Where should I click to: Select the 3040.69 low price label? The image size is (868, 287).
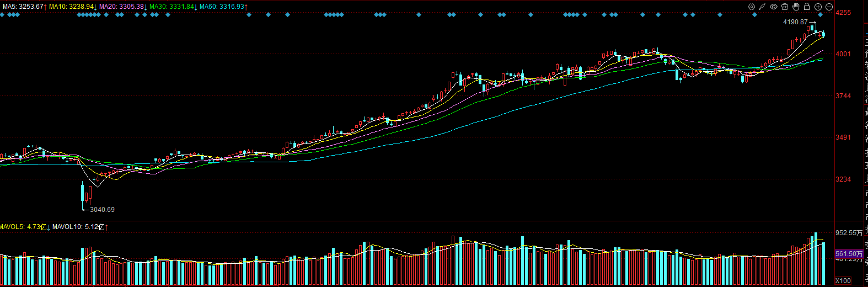[x=102, y=210]
